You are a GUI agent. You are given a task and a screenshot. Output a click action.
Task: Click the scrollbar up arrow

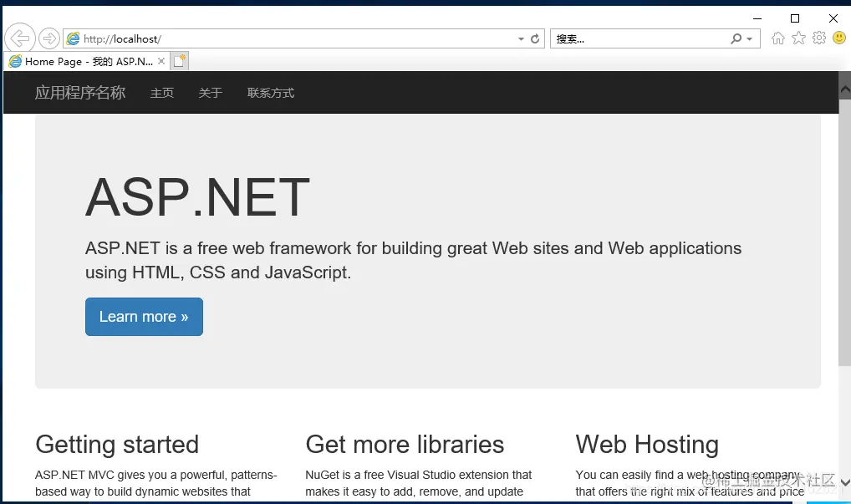(x=844, y=90)
